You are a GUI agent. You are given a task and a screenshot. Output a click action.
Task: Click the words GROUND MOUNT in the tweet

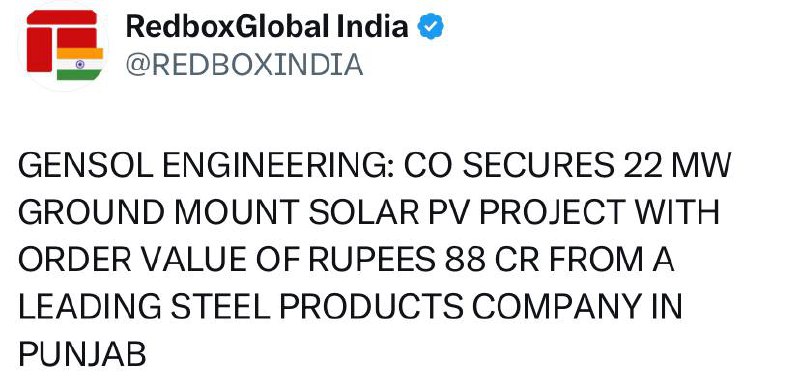click(x=159, y=212)
